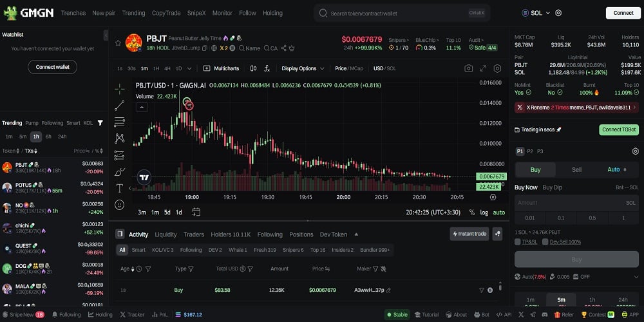Collapse the chart legend arrow

tap(142, 108)
